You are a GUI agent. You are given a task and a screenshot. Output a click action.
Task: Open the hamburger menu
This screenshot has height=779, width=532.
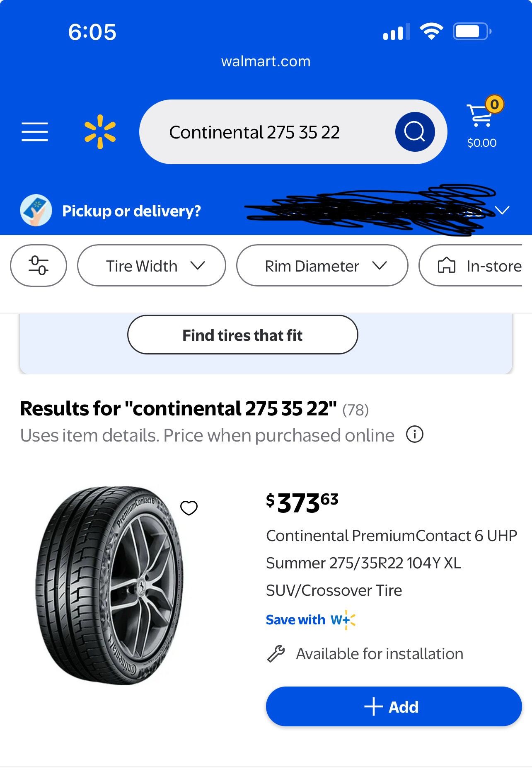click(x=35, y=132)
